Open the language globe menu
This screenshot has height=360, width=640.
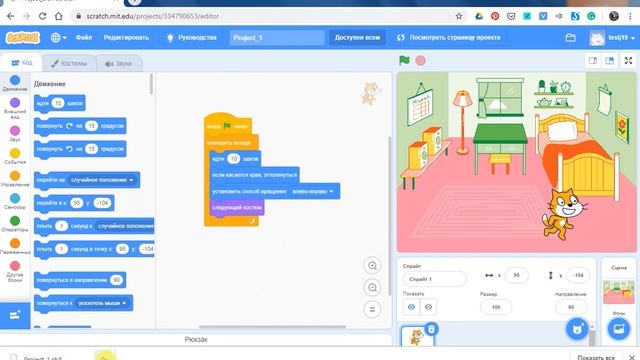coord(58,38)
